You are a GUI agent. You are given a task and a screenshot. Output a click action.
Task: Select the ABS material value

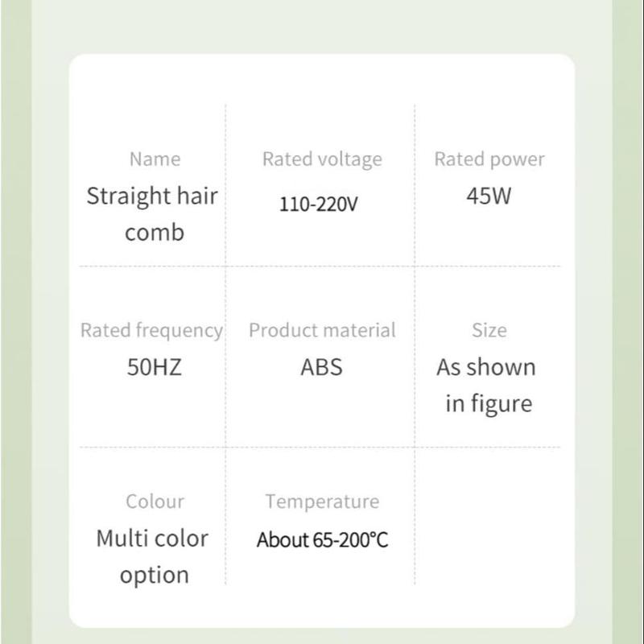coord(321,367)
